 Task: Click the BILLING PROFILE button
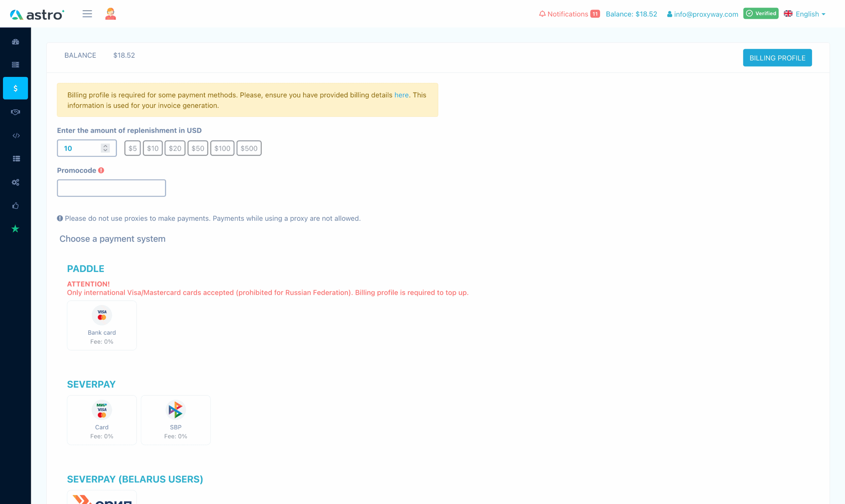[777, 58]
